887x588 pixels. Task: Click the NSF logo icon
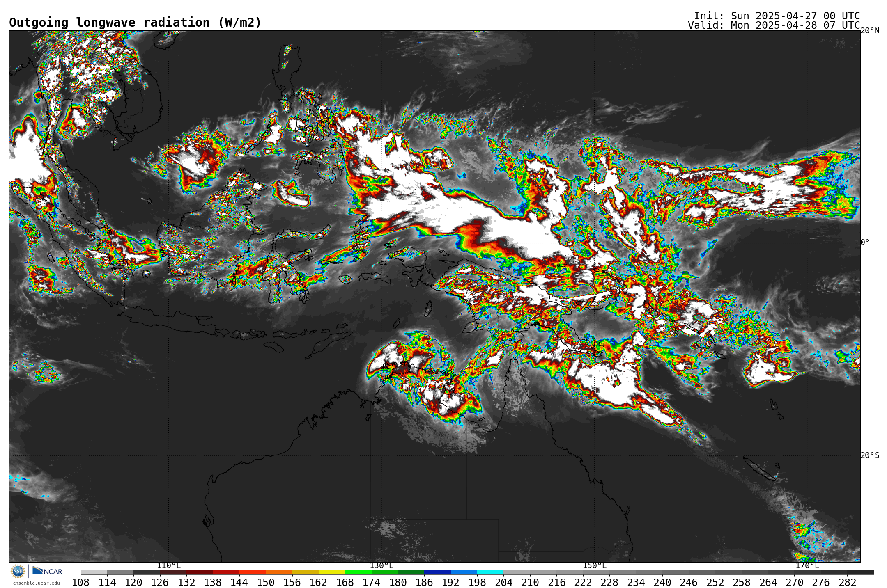tap(18, 571)
